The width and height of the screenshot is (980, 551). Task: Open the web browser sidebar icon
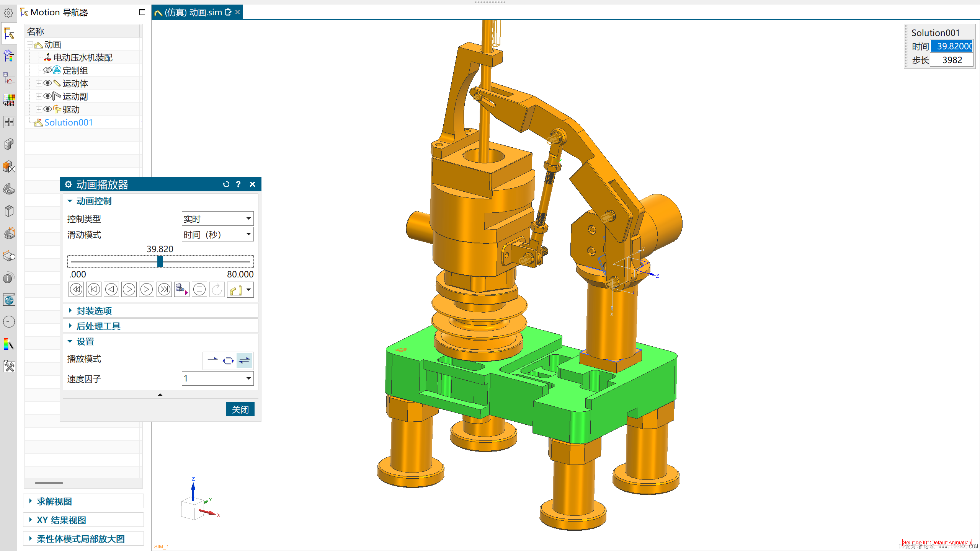[9, 300]
